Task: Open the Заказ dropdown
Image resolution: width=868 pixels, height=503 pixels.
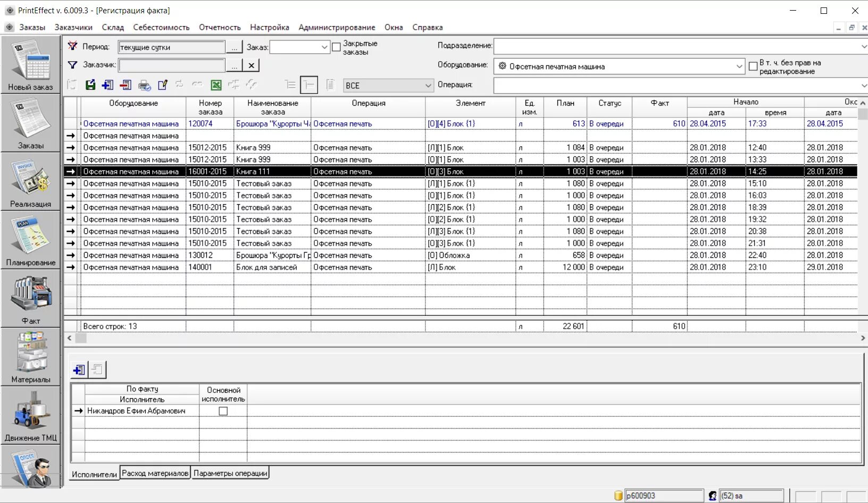Action: click(x=324, y=47)
